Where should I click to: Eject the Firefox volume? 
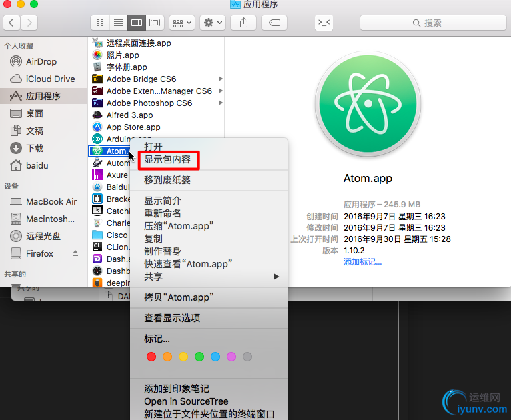click(75, 253)
